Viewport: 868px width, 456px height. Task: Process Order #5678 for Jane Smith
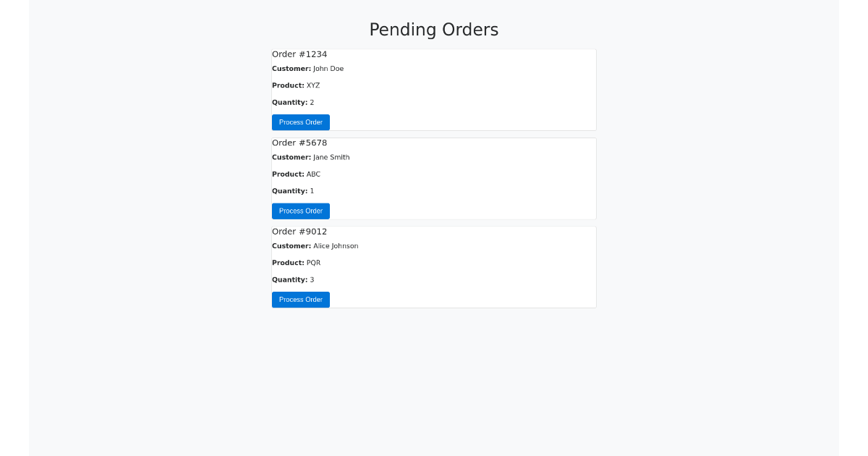(300, 211)
